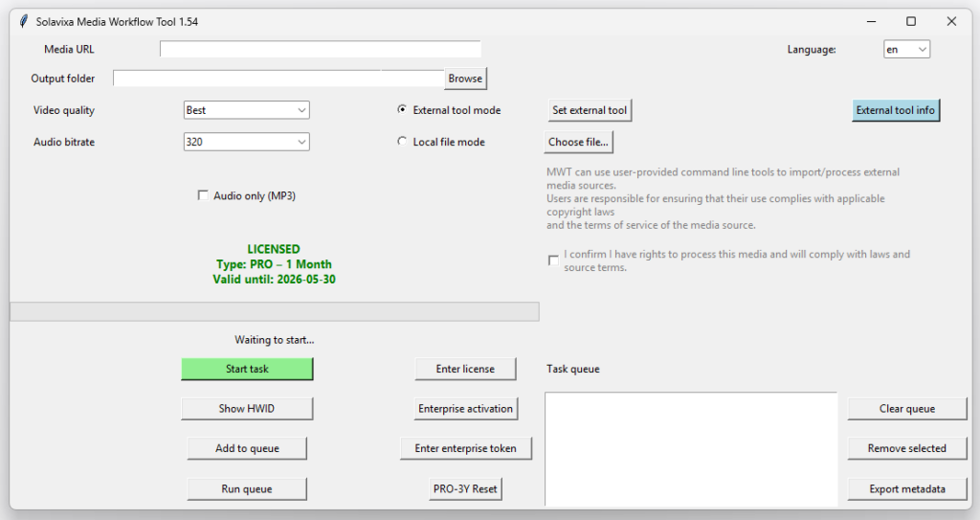Close the Solavixa Media Workflow Tool window

[x=951, y=21]
